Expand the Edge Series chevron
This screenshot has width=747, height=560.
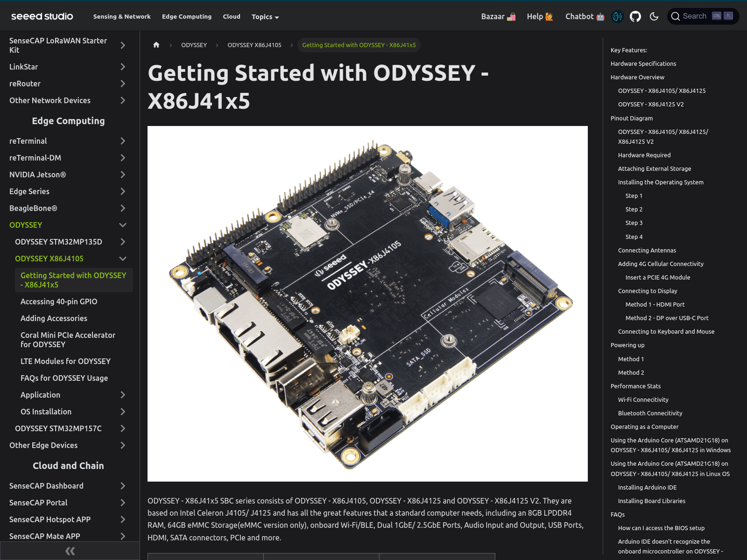(123, 191)
